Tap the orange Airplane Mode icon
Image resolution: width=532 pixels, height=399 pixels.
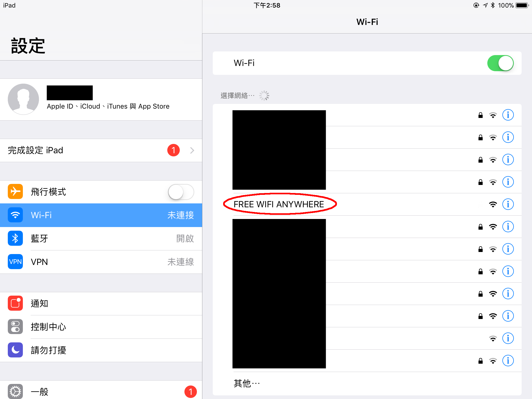15,192
